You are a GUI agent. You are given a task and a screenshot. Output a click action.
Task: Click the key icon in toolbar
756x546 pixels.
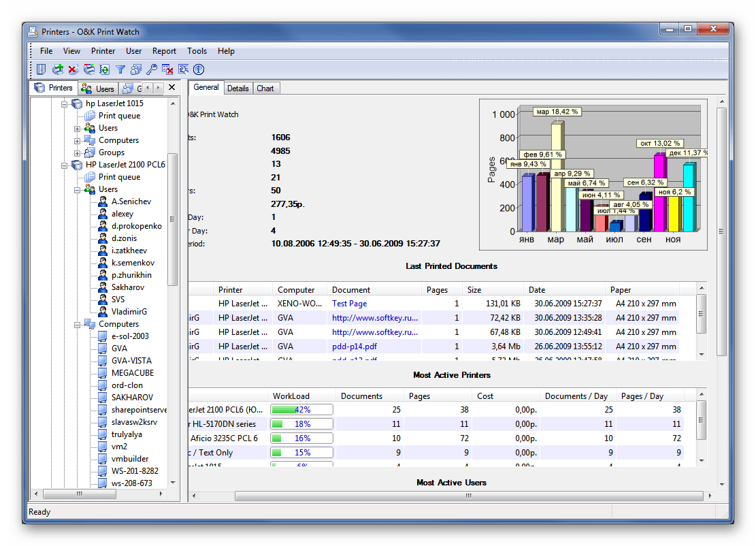(x=151, y=69)
